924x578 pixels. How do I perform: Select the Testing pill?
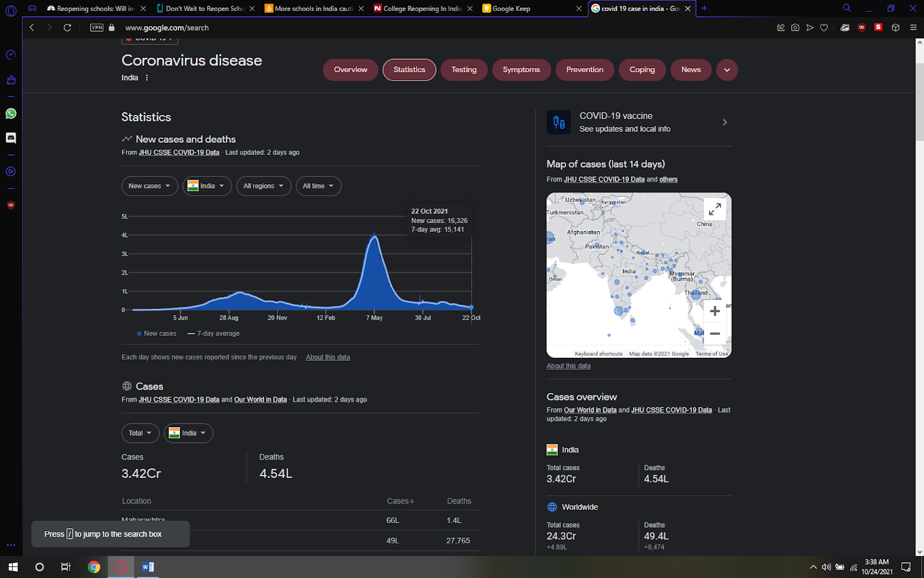point(464,70)
